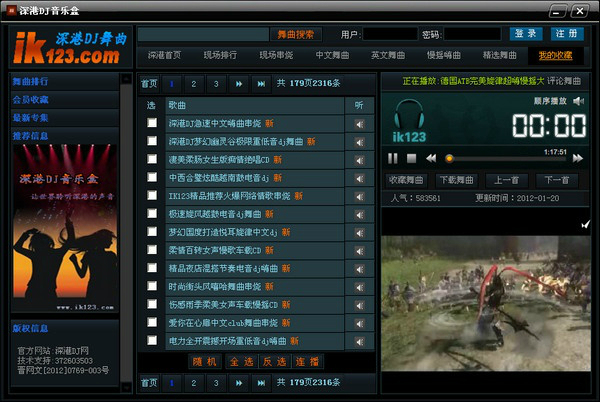Play 爱你在心扉中文club舞曲串烧 speaker icon
600x402 pixels.
359,324
